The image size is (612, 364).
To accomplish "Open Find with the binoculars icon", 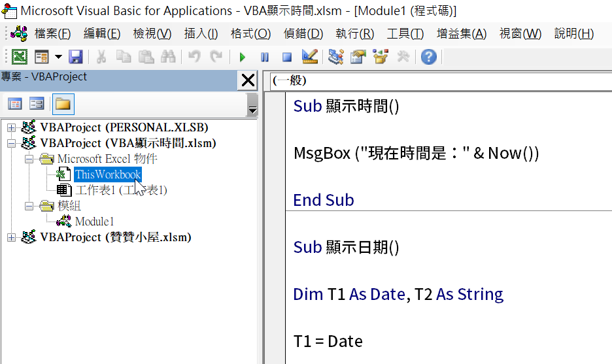I will (168, 57).
